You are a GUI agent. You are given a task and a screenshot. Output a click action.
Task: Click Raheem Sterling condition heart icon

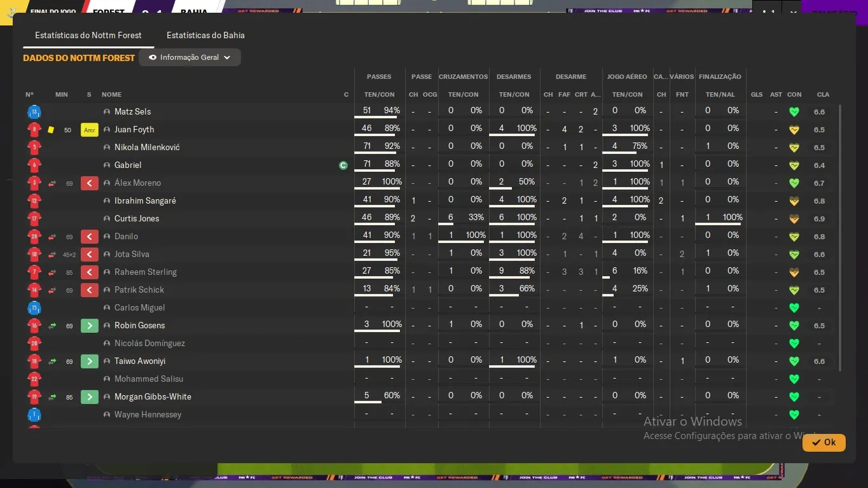point(794,272)
